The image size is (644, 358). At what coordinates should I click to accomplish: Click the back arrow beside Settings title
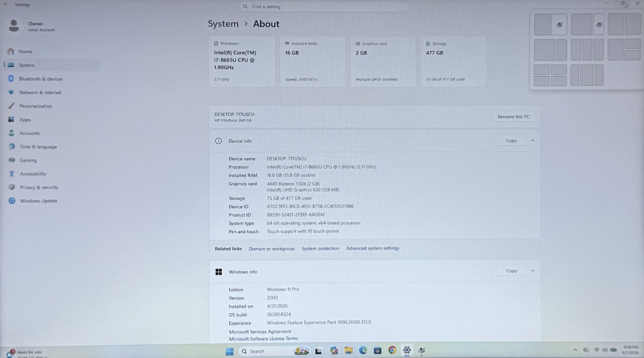tap(6, 5)
